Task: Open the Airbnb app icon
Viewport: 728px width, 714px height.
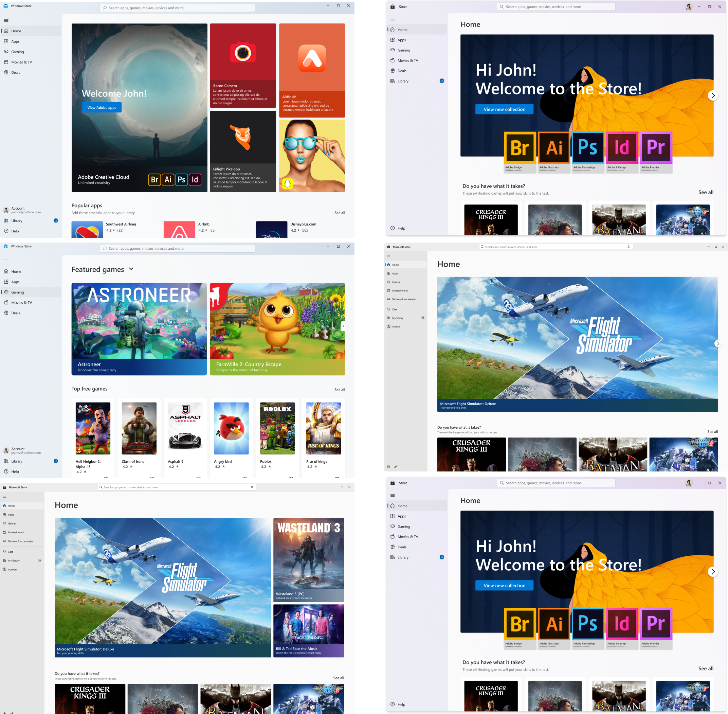Action: 179,230
